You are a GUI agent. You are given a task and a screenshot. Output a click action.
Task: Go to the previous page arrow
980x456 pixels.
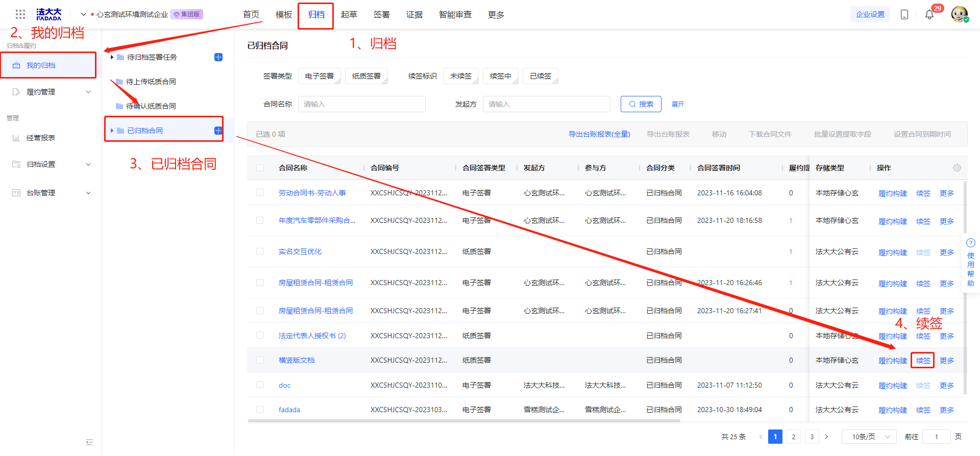click(x=761, y=437)
